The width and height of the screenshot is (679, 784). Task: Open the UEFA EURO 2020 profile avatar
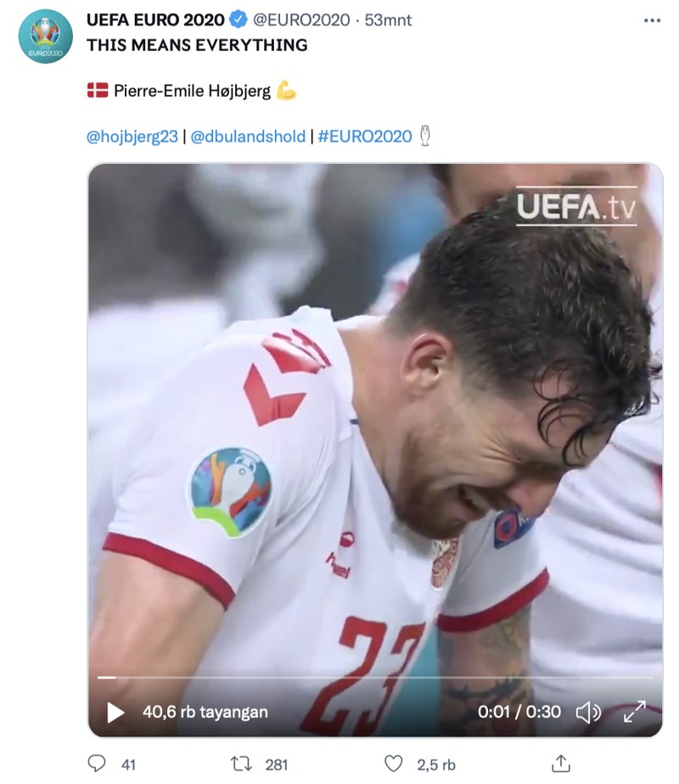pyautogui.click(x=42, y=32)
